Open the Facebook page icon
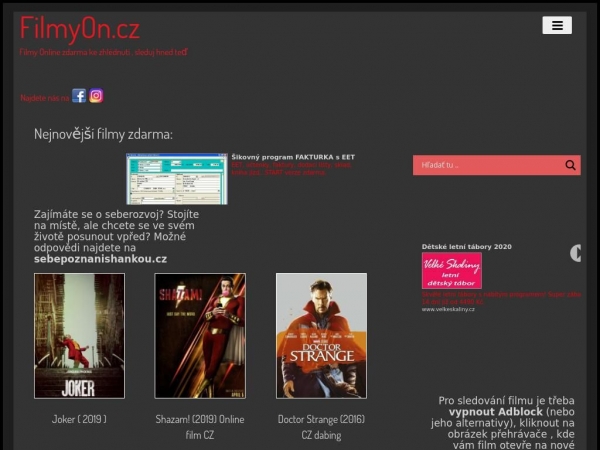This screenshot has height=450, width=600. [79, 96]
